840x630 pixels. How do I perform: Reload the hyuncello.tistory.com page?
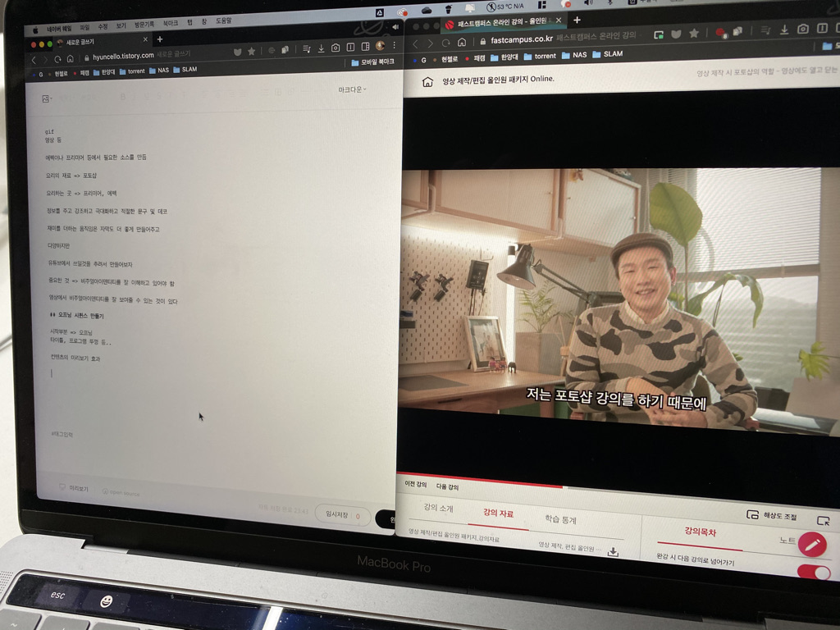(x=58, y=59)
